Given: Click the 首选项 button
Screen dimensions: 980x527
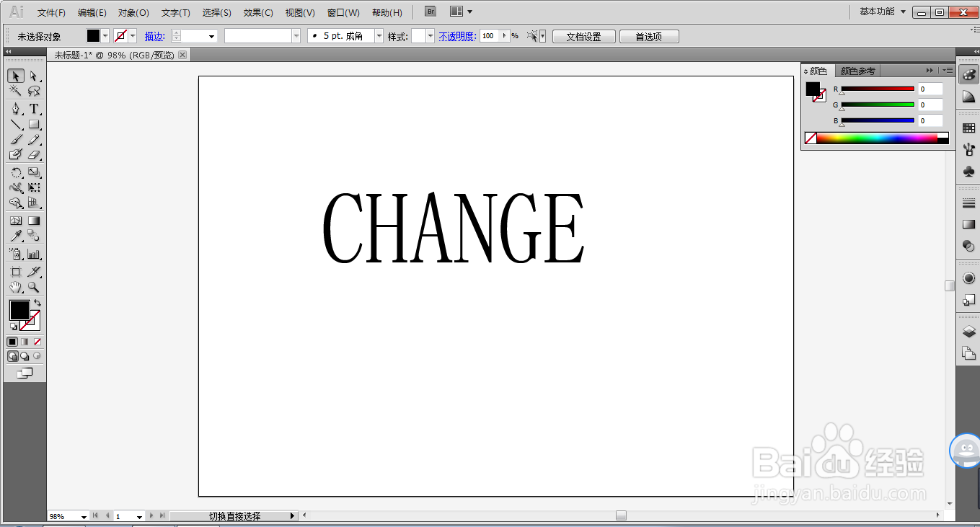Looking at the screenshot, I should click(x=648, y=37).
